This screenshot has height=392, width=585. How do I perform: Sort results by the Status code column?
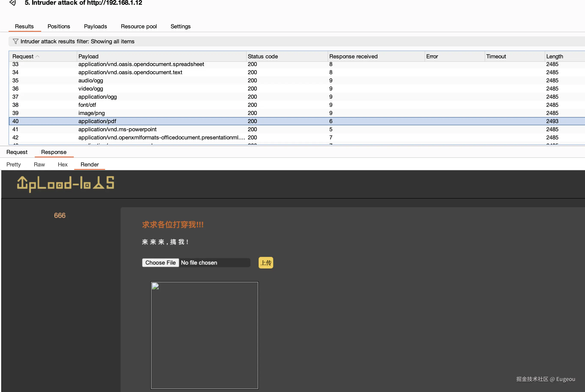tap(262, 56)
